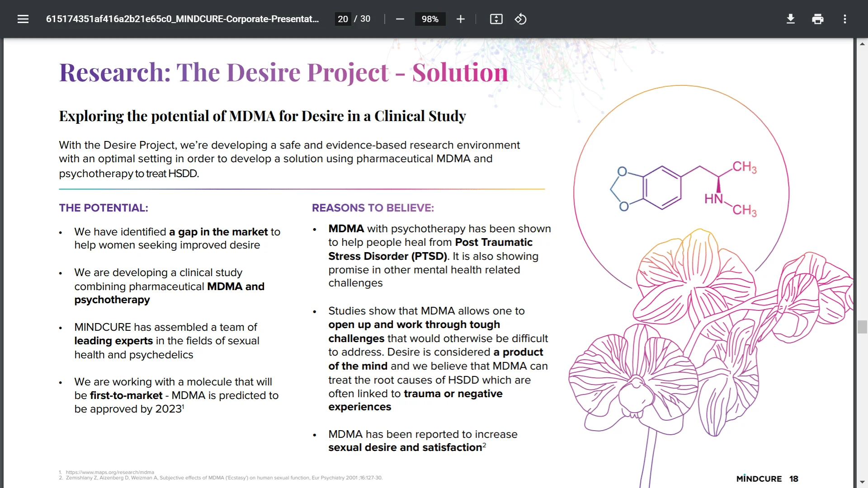Click the PDF file name title
This screenshot has height=488, width=868.
[x=182, y=19]
